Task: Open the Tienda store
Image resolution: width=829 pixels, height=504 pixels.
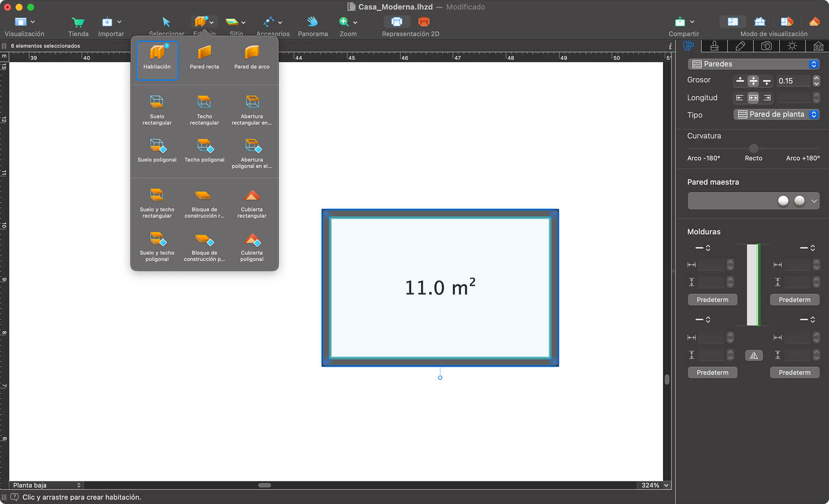Action: (78, 22)
